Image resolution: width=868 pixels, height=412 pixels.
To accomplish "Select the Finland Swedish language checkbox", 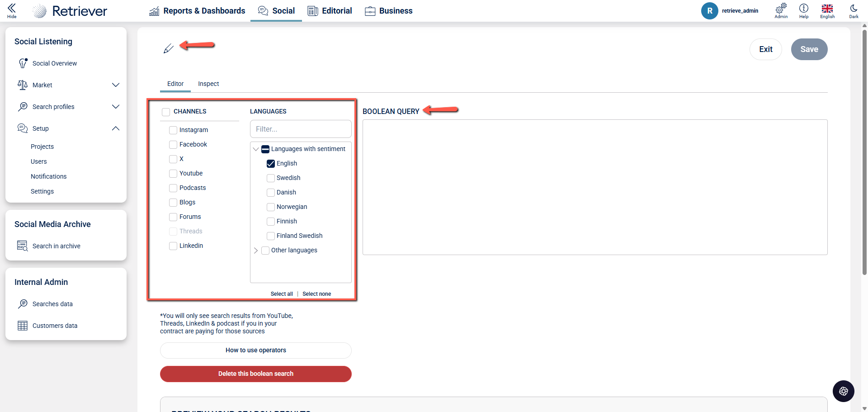I will [x=271, y=236].
